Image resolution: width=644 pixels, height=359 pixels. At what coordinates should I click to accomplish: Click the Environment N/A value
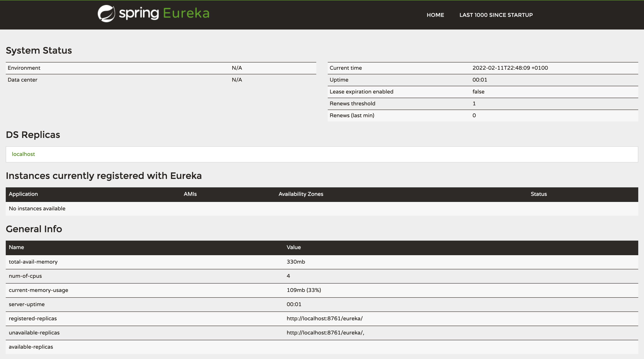point(237,68)
